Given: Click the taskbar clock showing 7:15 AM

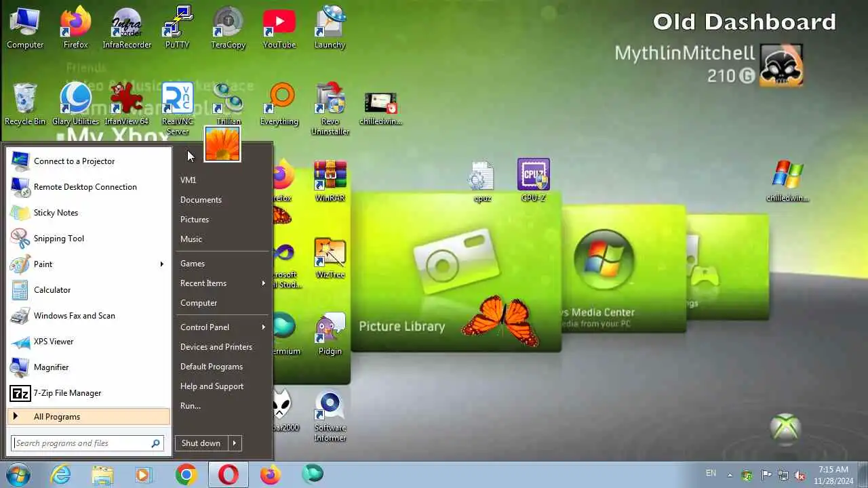Looking at the screenshot, I should (833, 474).
